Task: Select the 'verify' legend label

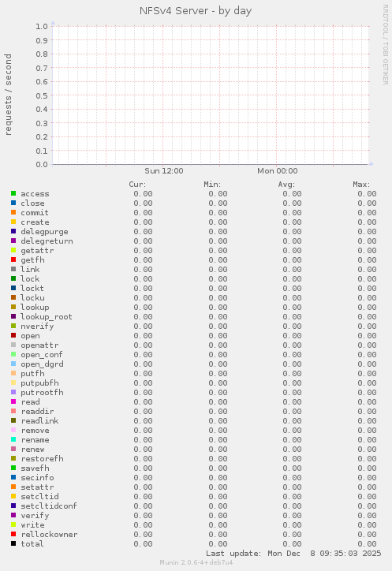Action: click(35, 516)
